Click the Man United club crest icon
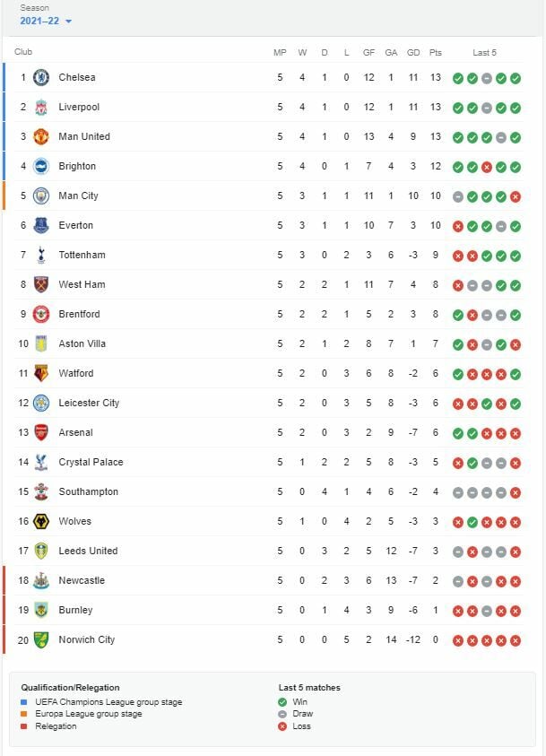 pos(41,137)
